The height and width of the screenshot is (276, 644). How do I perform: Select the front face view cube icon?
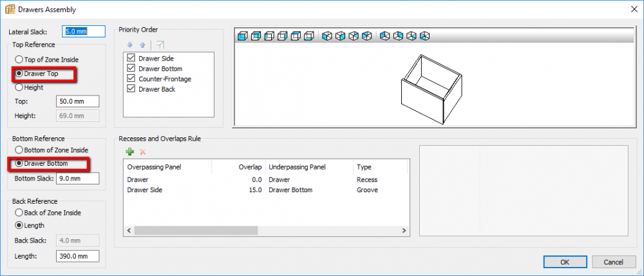pos(243,36)
